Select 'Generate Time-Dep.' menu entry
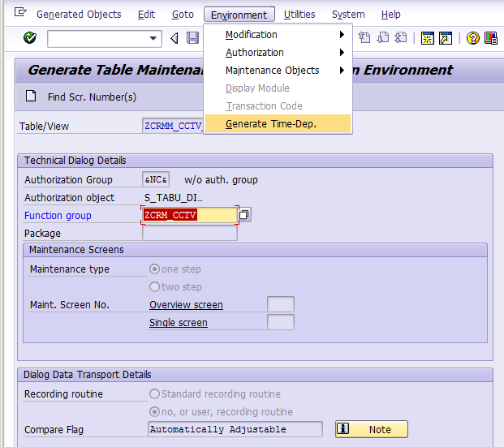This screenshot has width=504, height=447. point(278,124)
